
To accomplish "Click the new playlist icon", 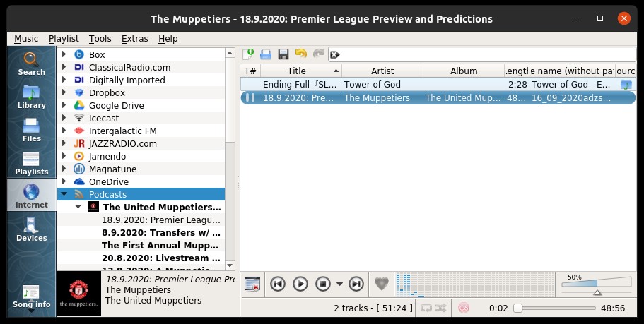I will point(248,54).
